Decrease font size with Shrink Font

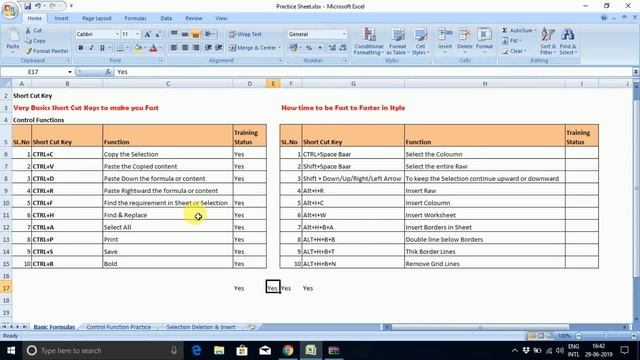point(158,34)
